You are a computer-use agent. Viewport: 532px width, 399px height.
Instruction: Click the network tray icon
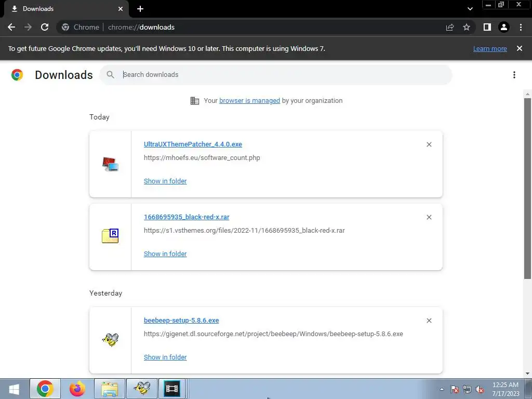pyautogui.click(x=467, y=390)
